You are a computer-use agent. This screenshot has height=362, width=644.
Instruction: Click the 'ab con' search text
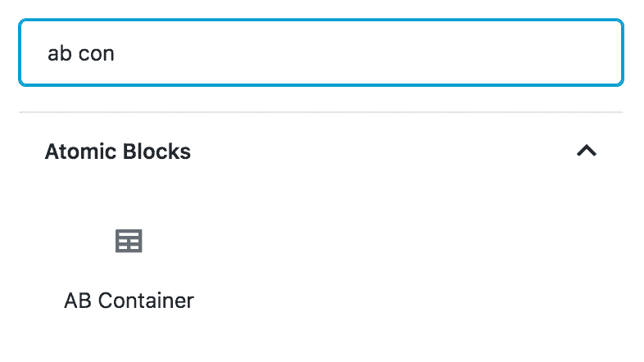(81, 53)
